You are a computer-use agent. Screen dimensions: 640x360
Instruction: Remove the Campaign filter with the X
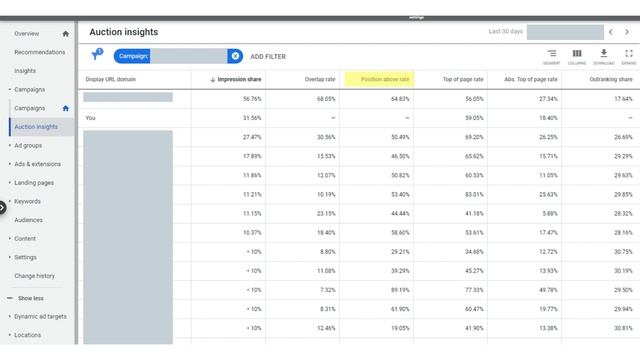click(x=235, y=56)
